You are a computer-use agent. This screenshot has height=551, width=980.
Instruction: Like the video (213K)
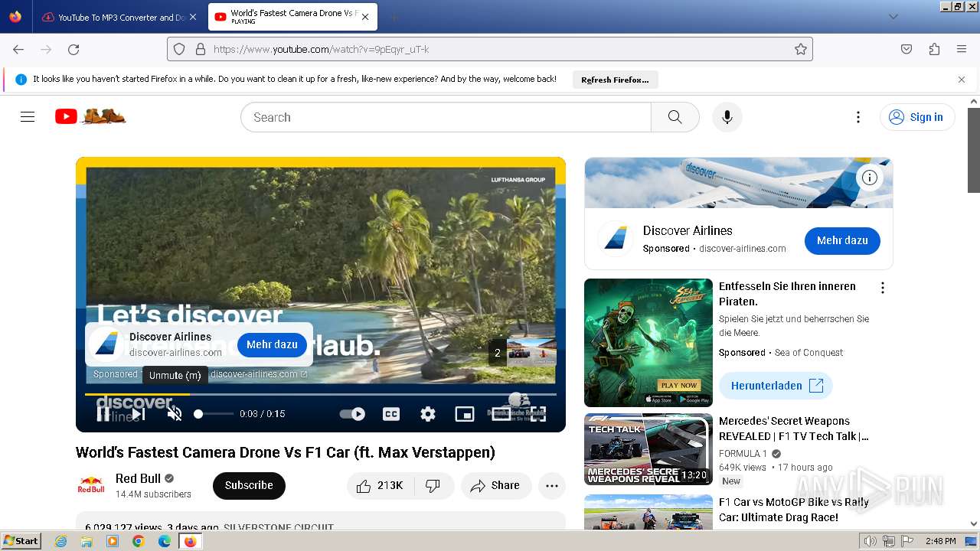(381, 486)
